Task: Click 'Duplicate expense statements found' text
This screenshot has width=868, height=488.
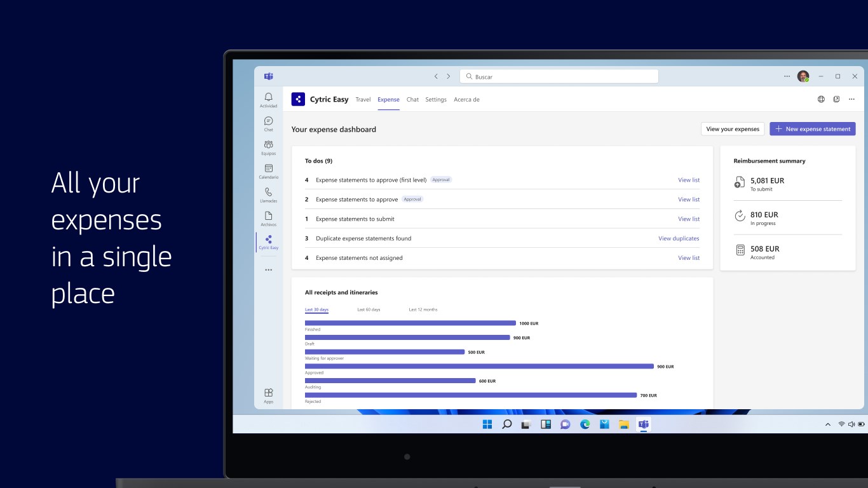Action: coord(363,239)
